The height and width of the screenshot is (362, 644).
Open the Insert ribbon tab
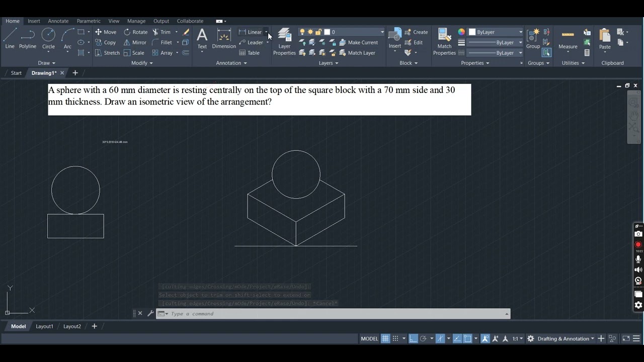pos(34,21)
